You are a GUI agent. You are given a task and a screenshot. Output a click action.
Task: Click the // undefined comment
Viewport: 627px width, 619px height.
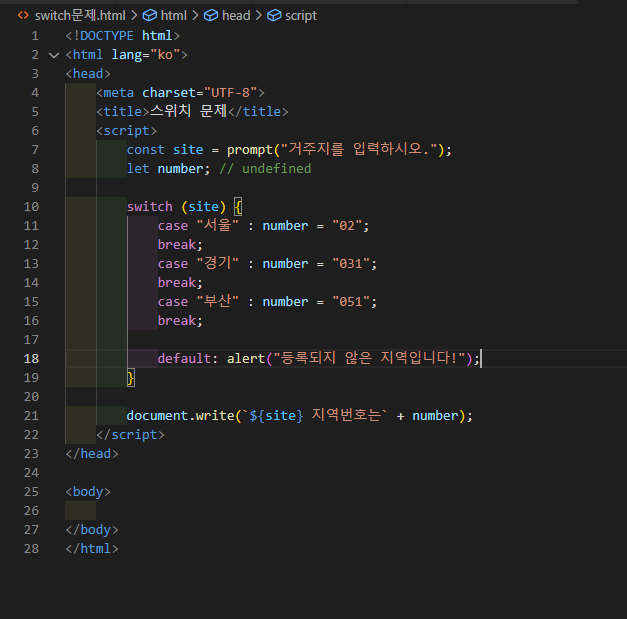click(x=265, y=169)
